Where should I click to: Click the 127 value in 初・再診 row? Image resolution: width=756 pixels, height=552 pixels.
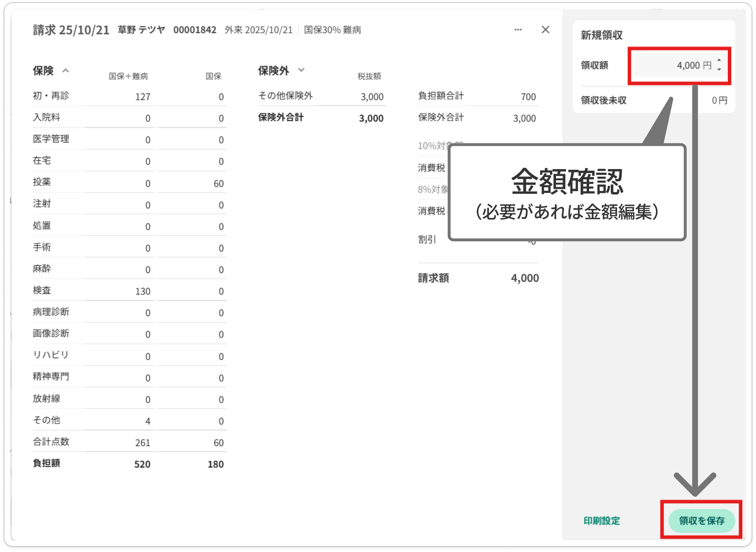pyautogui.click(x=143, y=97)
